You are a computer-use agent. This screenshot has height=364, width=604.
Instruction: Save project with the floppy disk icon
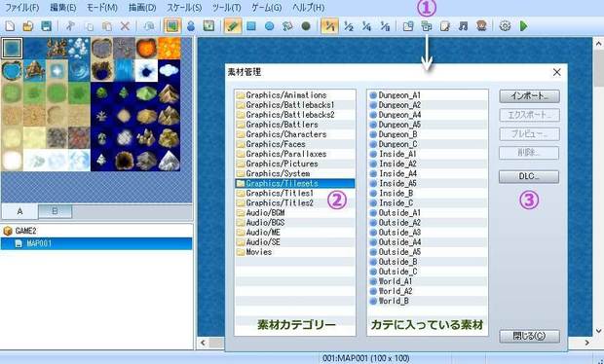46,26
